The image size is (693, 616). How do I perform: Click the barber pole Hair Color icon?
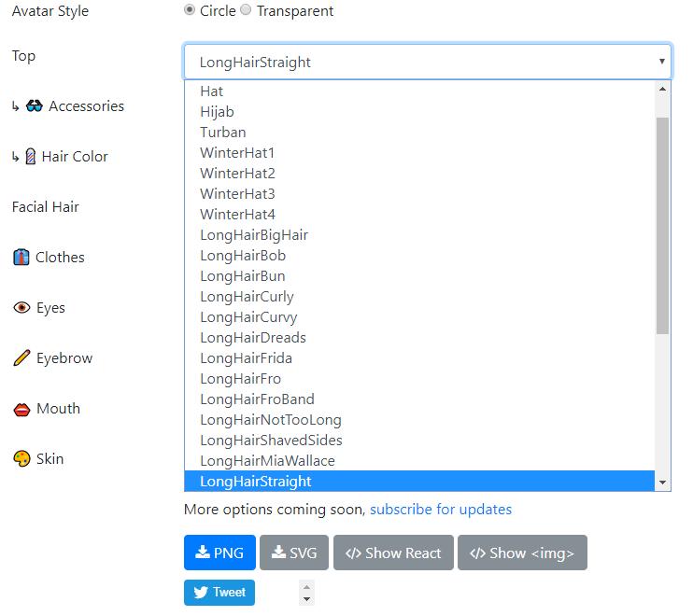[31, 157]
